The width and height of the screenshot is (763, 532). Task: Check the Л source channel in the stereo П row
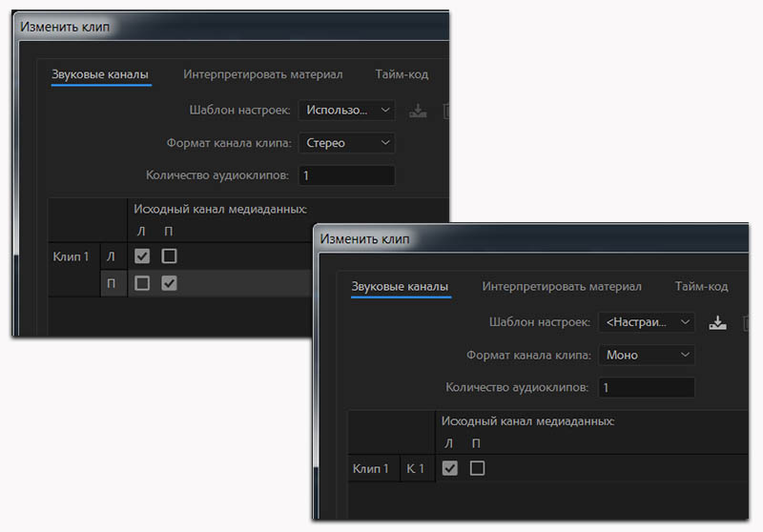142,283
